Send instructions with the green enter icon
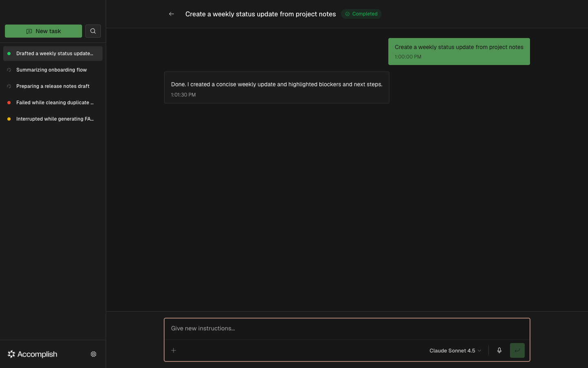 [x=517, y=350]
